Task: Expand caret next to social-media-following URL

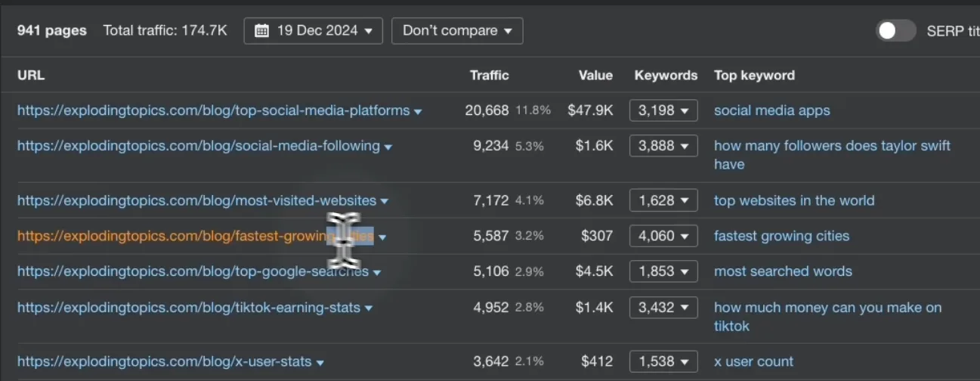Action: (388, 147)
